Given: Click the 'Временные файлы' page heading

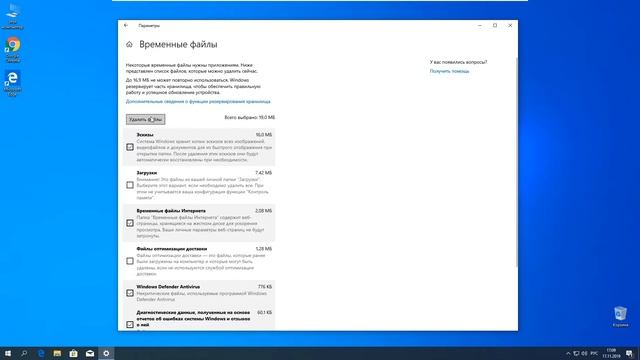Looking at the screenshot, I should point(178,44).
